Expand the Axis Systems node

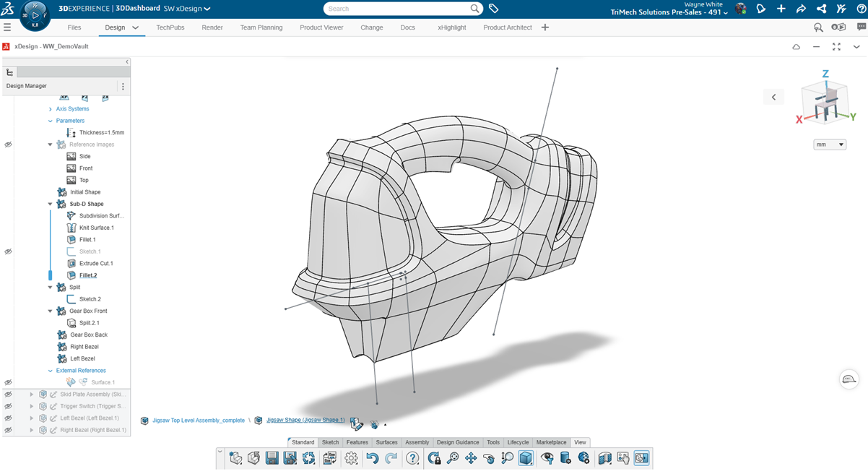point(50,109)
